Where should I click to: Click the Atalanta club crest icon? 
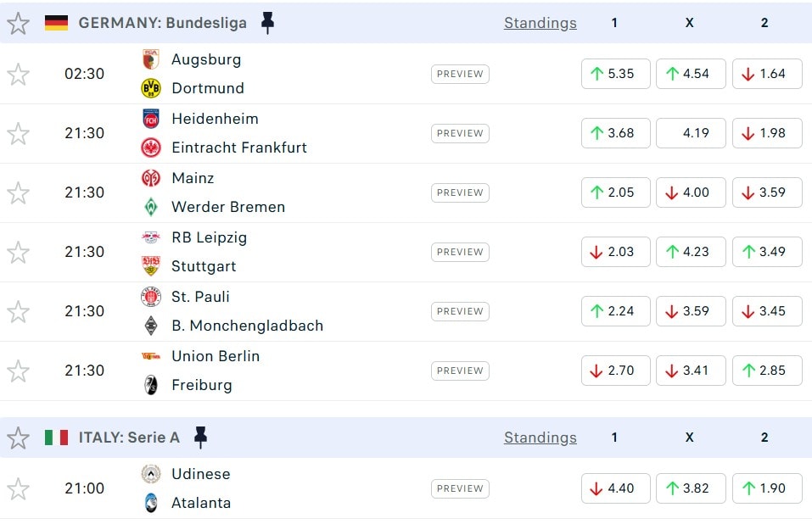point(151,503)
